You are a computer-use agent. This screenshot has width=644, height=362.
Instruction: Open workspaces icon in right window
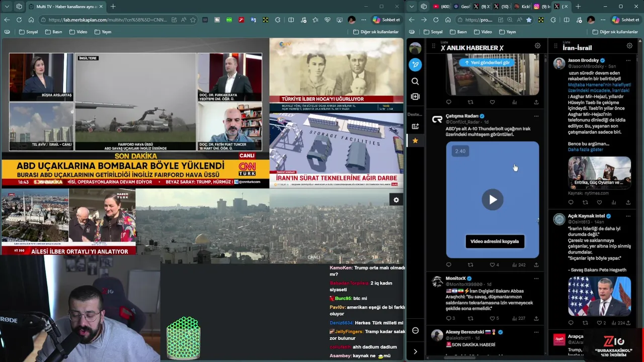[424, 7]
